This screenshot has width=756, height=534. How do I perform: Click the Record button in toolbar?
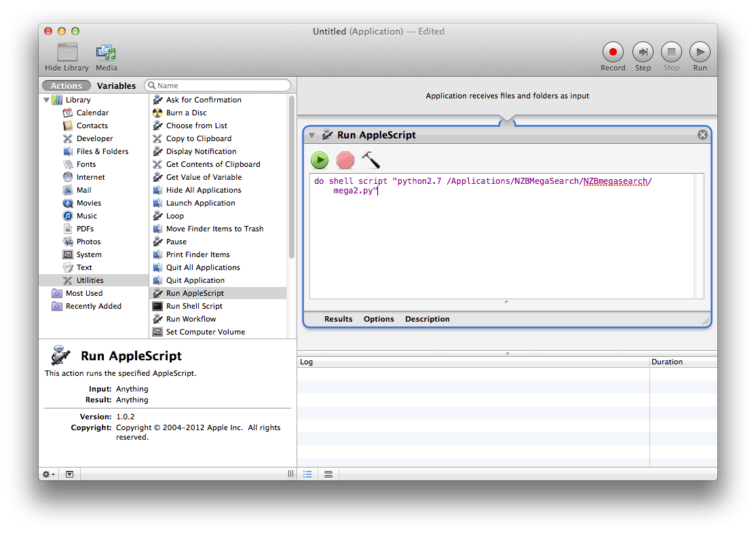click(x=613, y=52)
